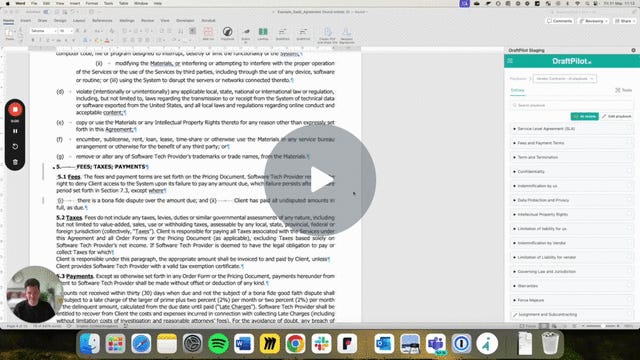The image size is (640, 360).
Task: Open the Reviewing mode dropdown
Action: pos(594,21)
